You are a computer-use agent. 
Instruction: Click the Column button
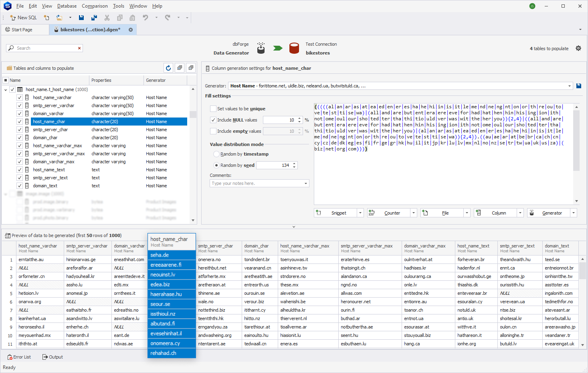coord(495,213)
